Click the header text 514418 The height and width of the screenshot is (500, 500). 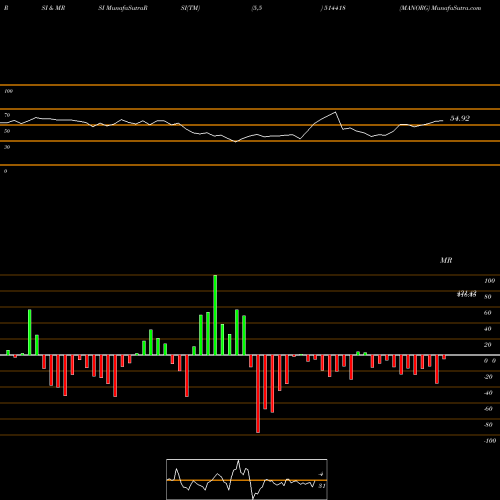[334, 8]
